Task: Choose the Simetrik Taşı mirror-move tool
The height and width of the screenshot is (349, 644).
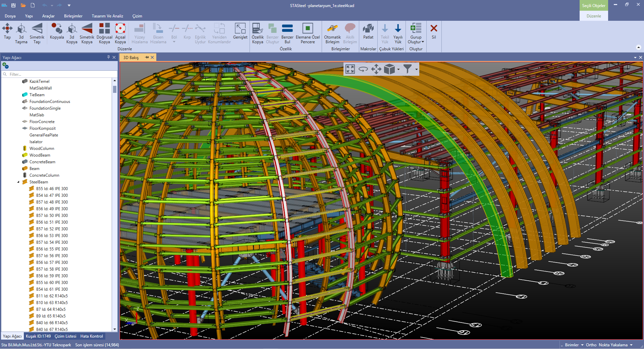Action: click(x=37, y=33)
